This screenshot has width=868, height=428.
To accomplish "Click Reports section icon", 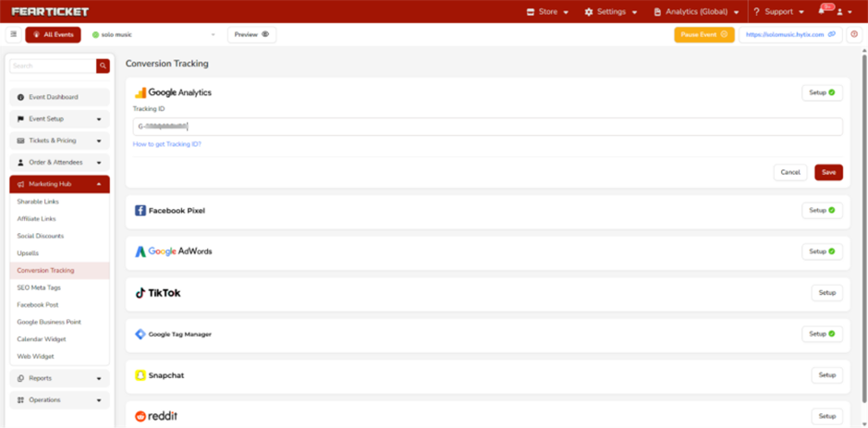I will pyautogui.click(x=21, y=379).
